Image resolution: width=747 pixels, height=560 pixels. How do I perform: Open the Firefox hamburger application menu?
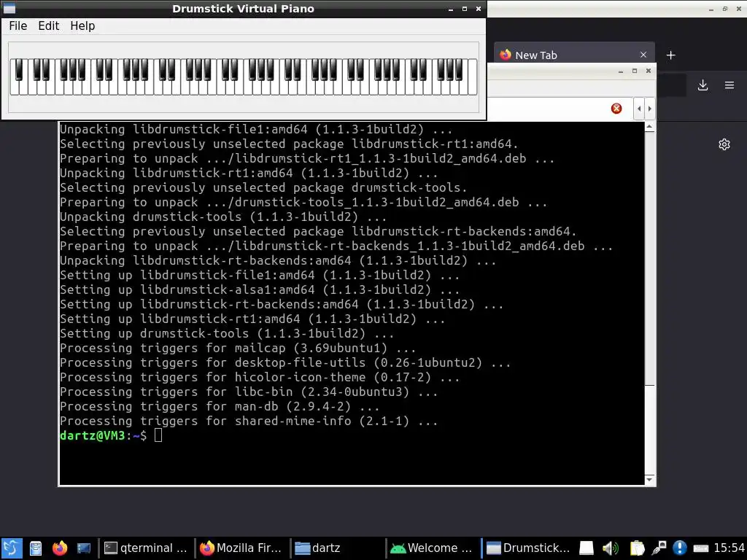coord(729,85)
